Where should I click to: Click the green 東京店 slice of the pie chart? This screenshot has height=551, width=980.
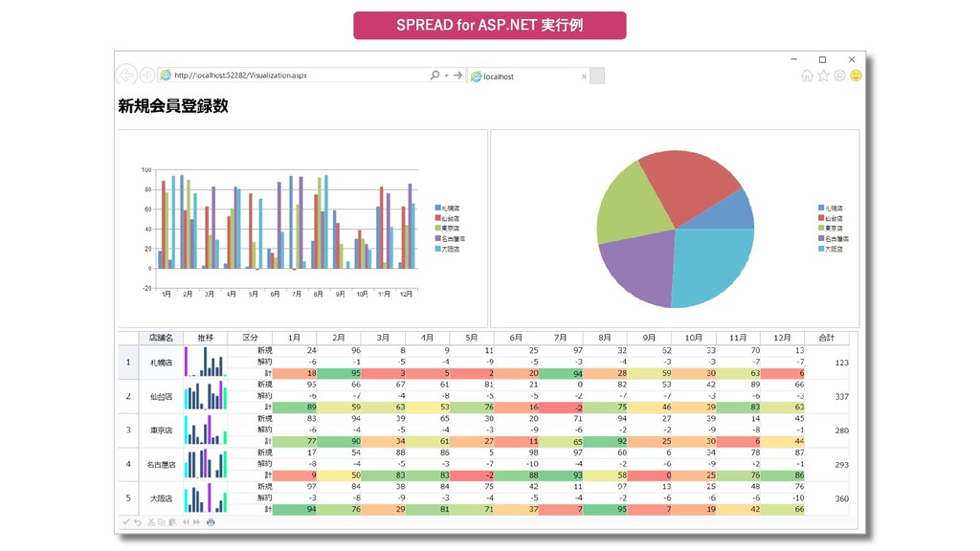(632, 207)
